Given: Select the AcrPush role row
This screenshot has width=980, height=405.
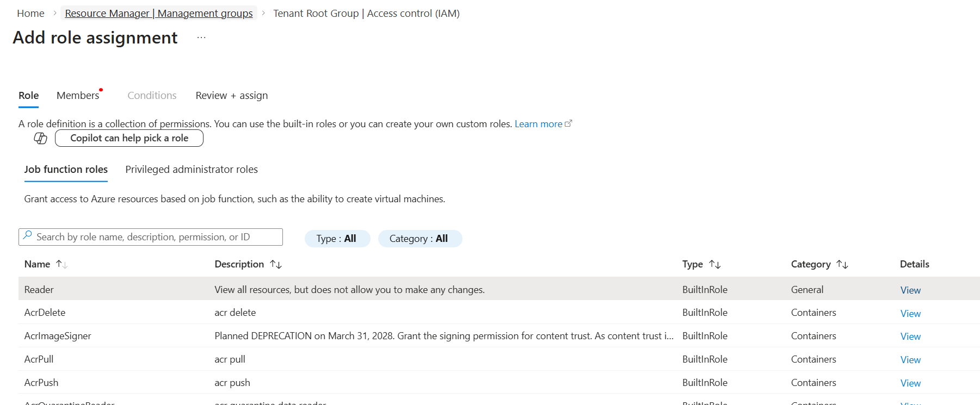Looking at the screenshot, I should pyautogui.click(x=41, y=383).
